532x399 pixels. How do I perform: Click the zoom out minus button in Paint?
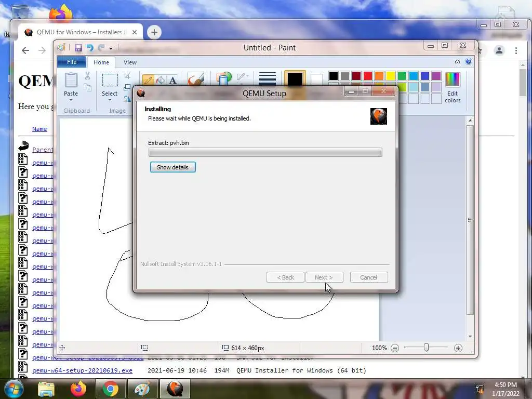tap(395, 348)
